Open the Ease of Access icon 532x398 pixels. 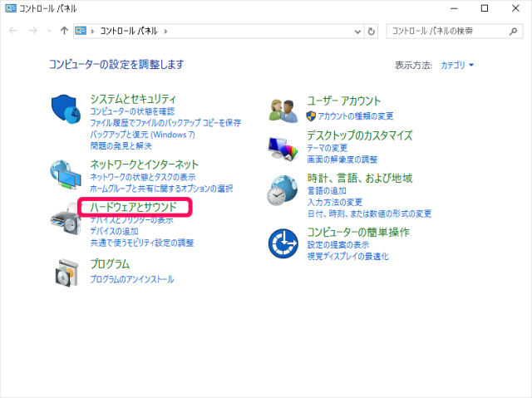(x=283, y=243)
